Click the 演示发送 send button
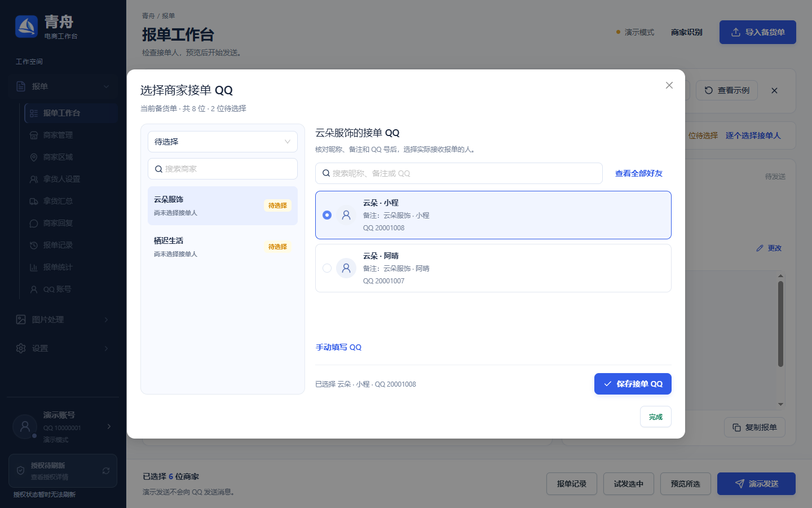Screen dimensions: 812x508 coord(756,484)
